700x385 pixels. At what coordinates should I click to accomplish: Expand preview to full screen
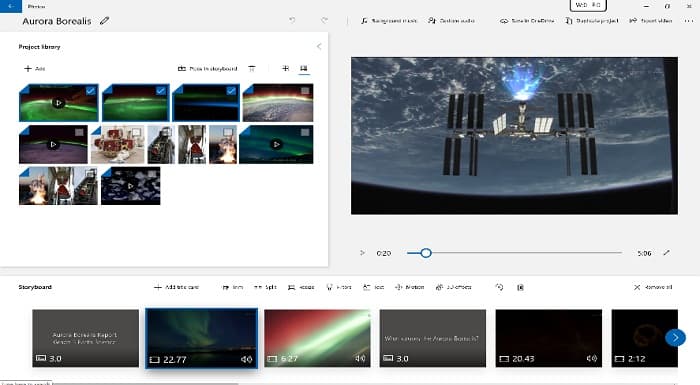666,253
